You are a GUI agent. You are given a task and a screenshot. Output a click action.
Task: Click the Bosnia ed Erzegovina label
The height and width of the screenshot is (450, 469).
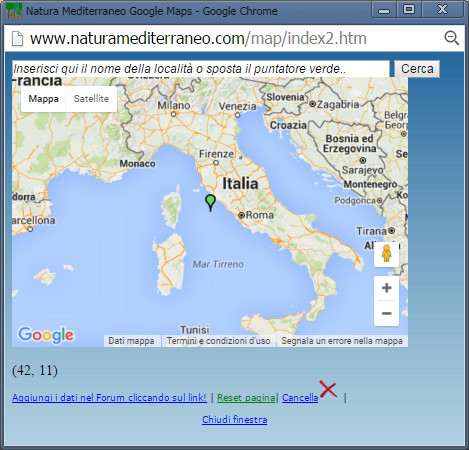click(x=349, y=144)
